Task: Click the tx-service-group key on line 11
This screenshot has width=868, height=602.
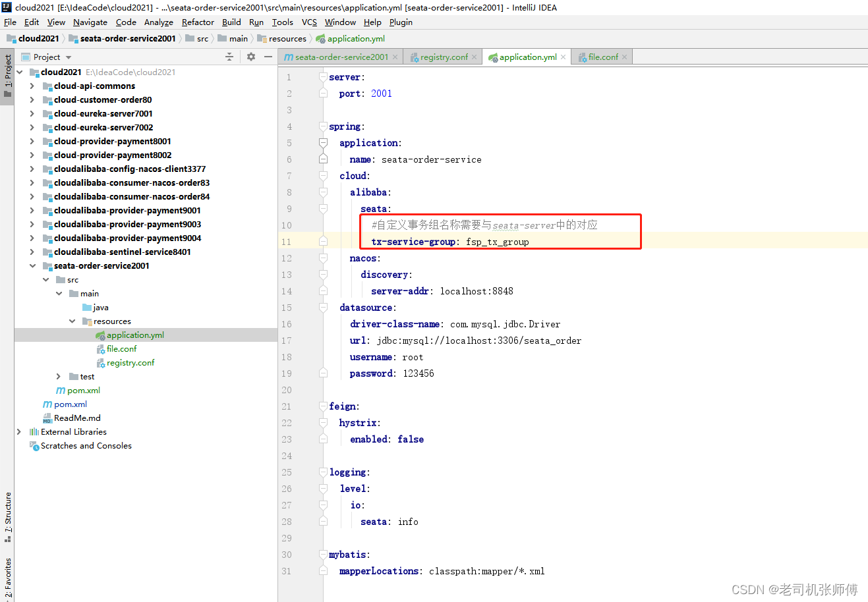Action: point(413,242)
